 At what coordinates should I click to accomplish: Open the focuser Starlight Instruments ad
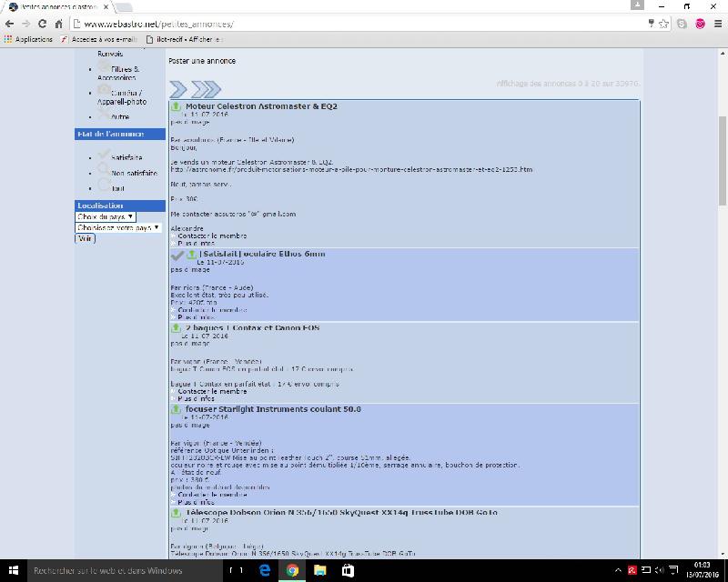273,409
